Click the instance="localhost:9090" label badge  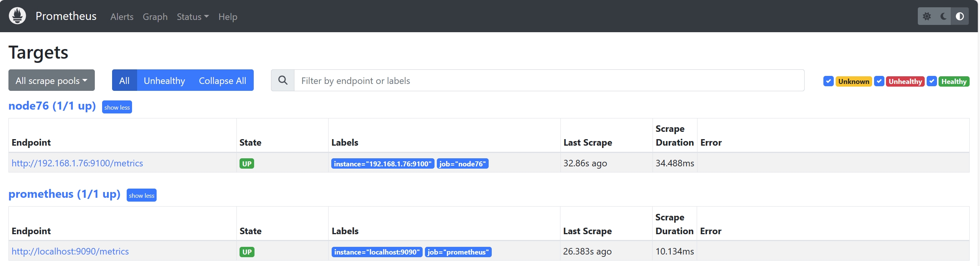(x=377, y=252)
